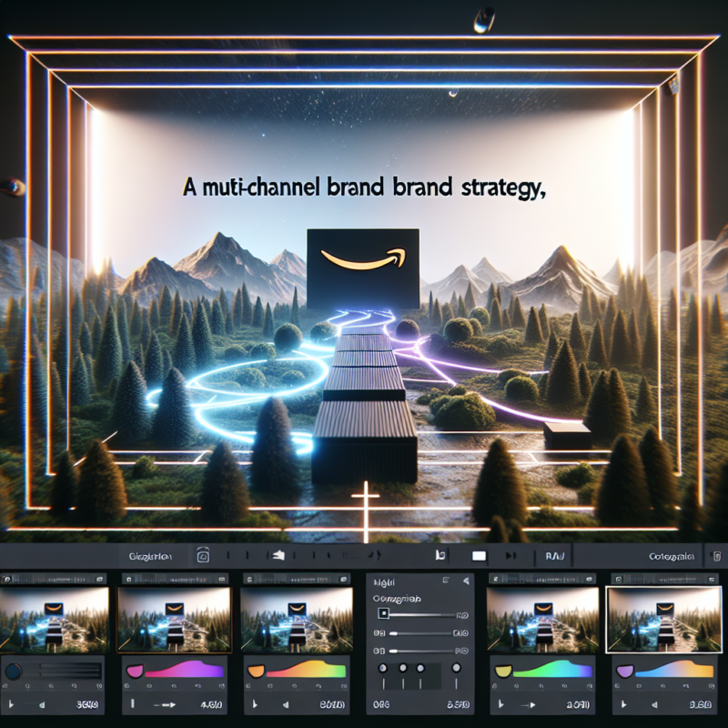The height and width of the screenshot is (728, 728).
Task: Click the back triangle under blue-orange curve
Action: [x=653, y=704]
